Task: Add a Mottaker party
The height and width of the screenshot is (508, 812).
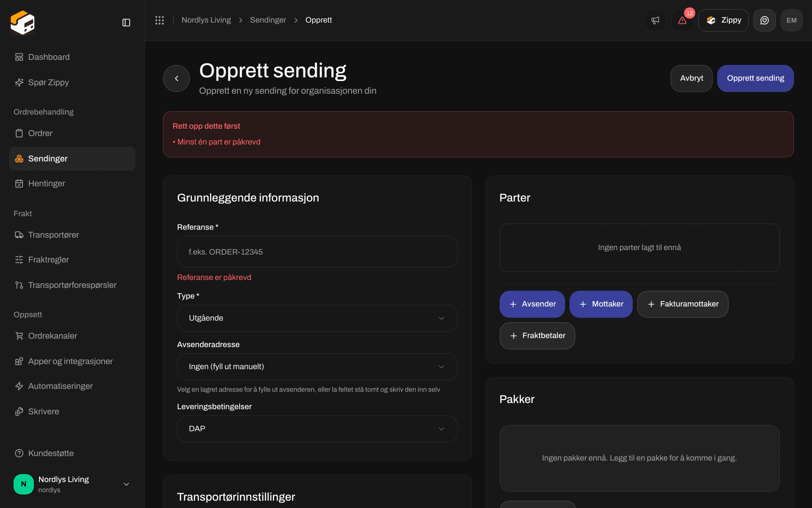Action: point(601,304)
